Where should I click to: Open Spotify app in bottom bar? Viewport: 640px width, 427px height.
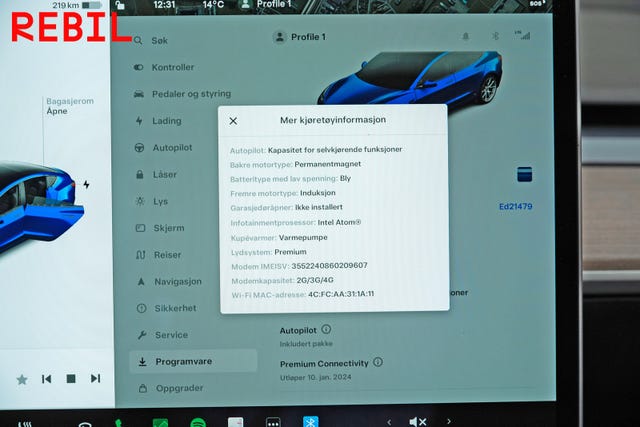pos(198,422)
